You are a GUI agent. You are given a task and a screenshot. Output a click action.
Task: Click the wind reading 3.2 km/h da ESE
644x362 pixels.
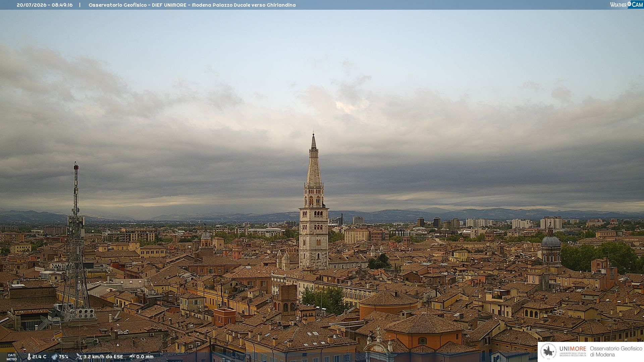[x=103, y=357]
